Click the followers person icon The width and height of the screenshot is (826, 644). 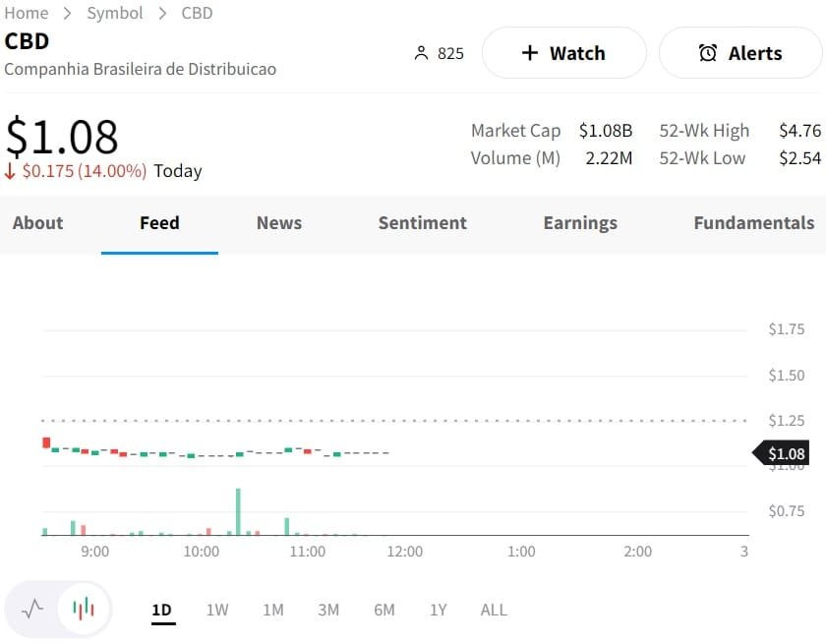422,53
